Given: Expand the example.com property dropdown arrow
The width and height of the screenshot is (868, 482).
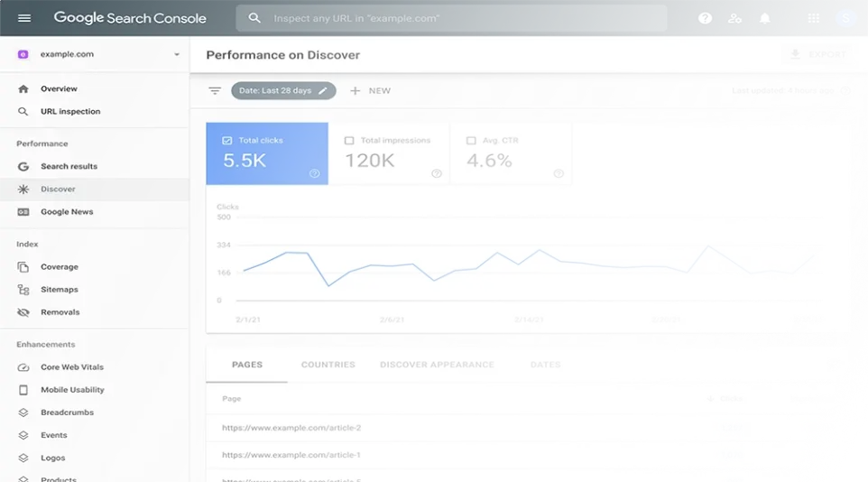Looking at the screenshot, I should [x=177, y=54].
